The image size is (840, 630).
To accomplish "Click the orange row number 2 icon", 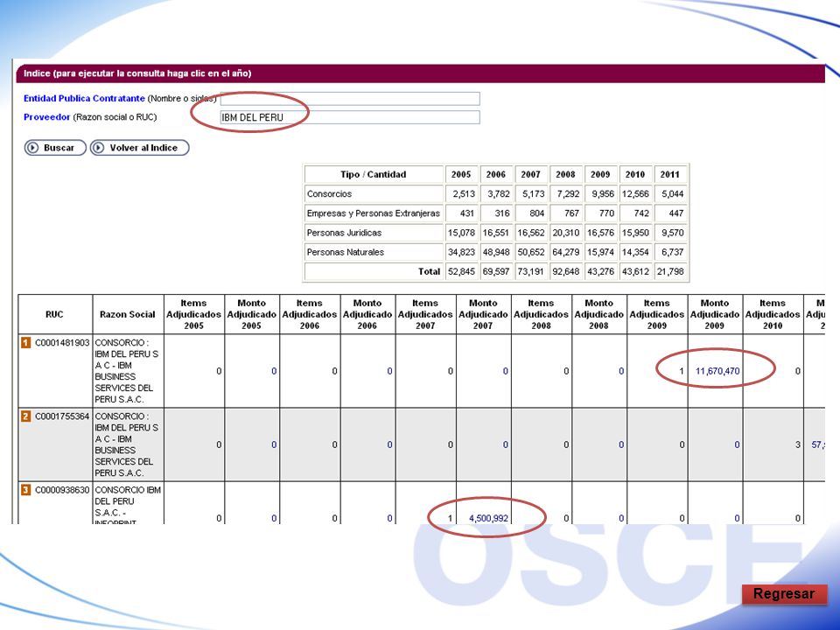I will click(x=25, y=416).
